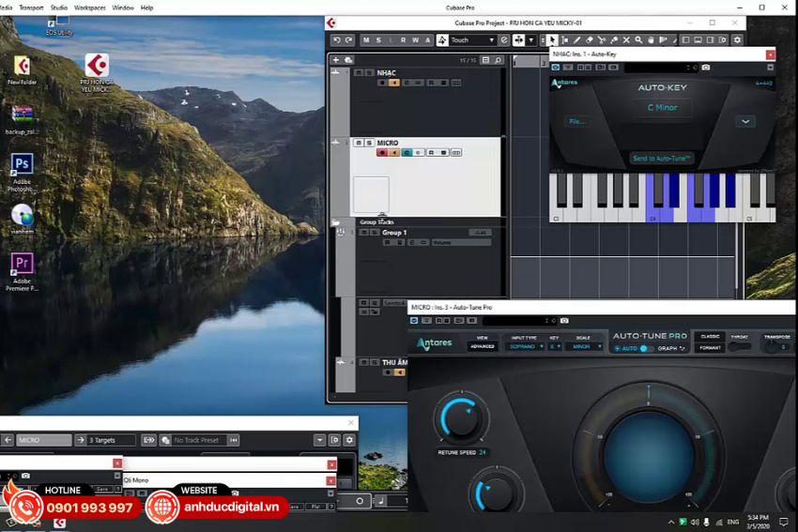Viewport: 798px width, 532px height.
Task: Toggle global Mute M in Cubase toolbar
Action: point(366,39)
